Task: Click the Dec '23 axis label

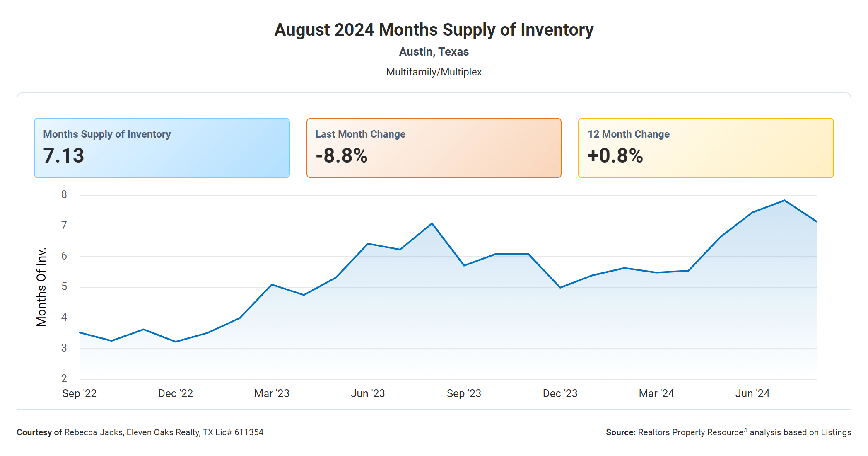Action: 560,393
